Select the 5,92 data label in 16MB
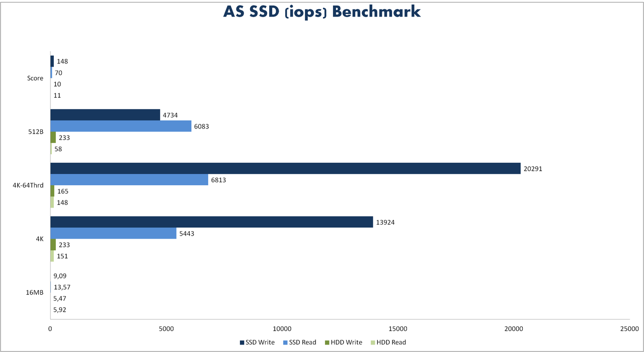644x352 pixels. coord(60,310)
